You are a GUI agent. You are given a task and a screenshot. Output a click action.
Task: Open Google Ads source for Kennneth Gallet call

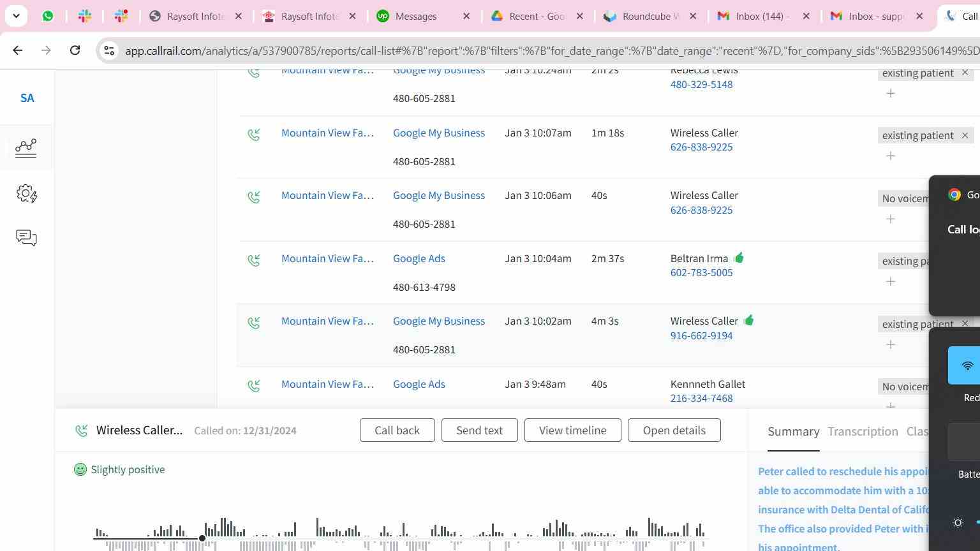coord(419,384)
